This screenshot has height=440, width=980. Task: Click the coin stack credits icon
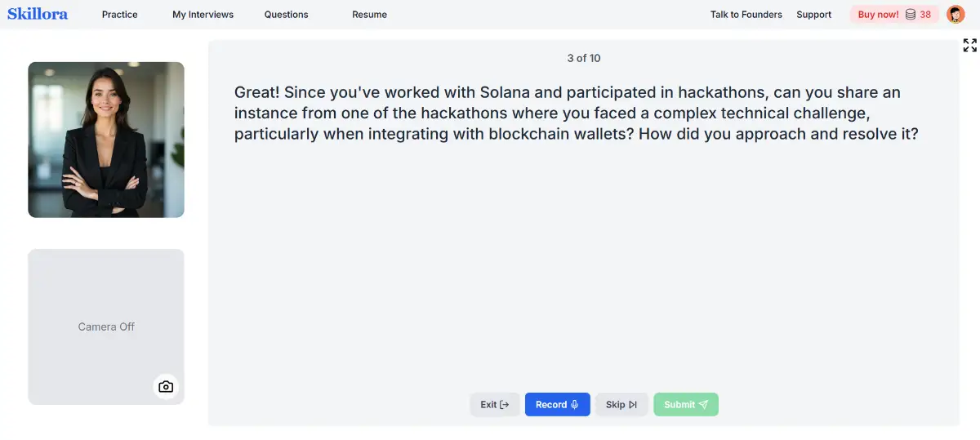pos(910,15)
